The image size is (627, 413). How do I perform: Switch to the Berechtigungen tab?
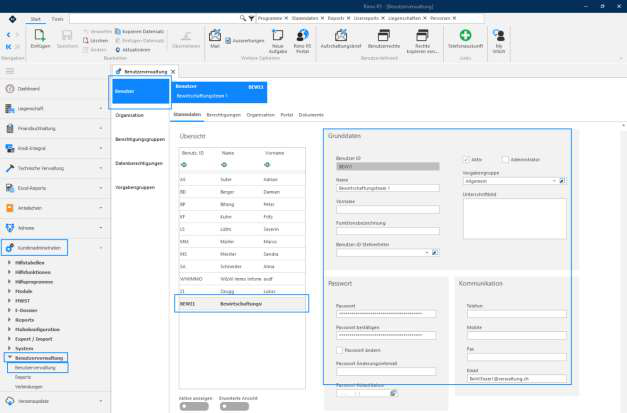point(224,115)
